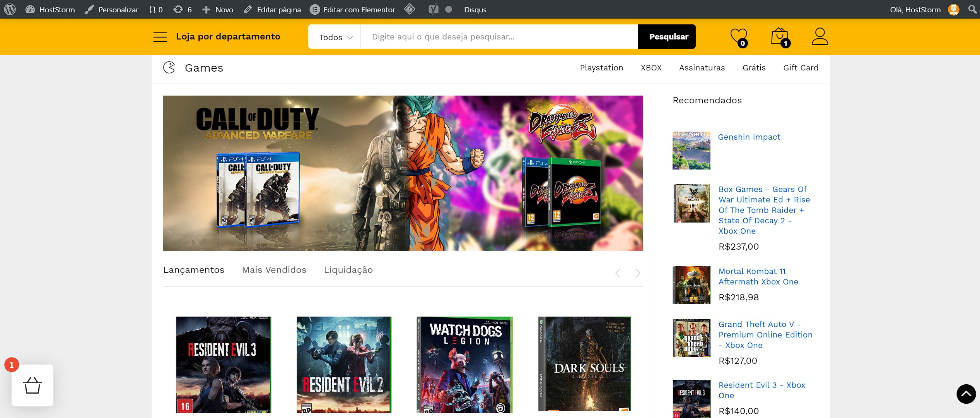
Task: Go to previous products carousel arrow
Action: tap(618, 273)
